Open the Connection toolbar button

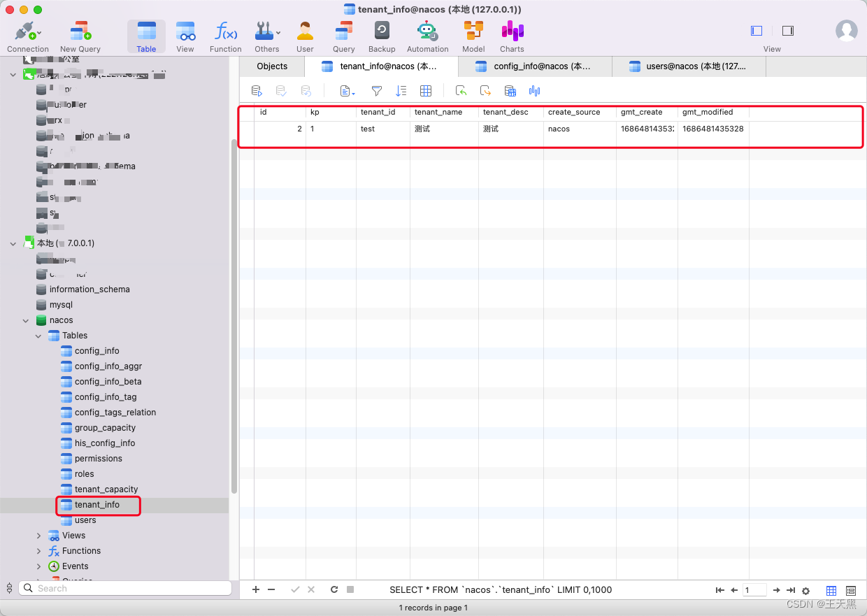(x=28, y=36)
